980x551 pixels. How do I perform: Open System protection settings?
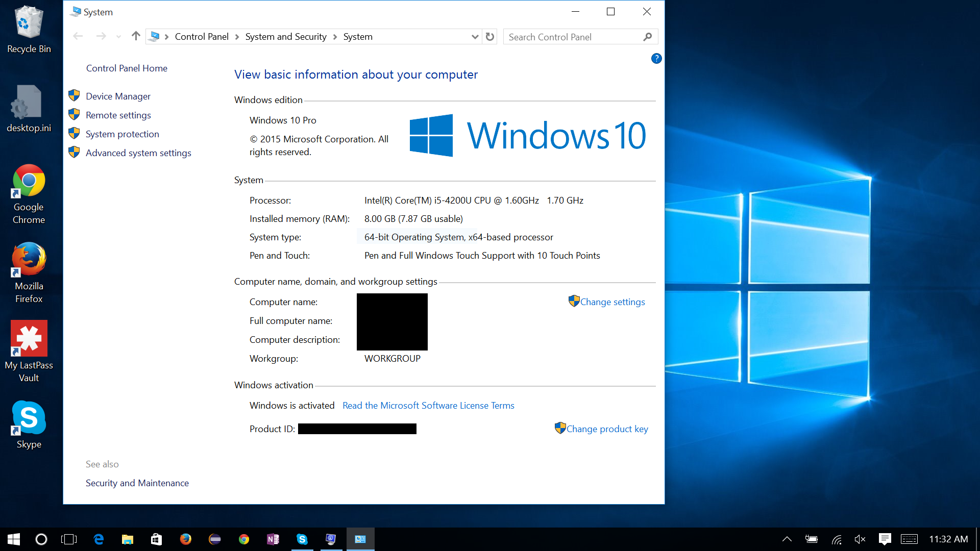coord(122,134)
